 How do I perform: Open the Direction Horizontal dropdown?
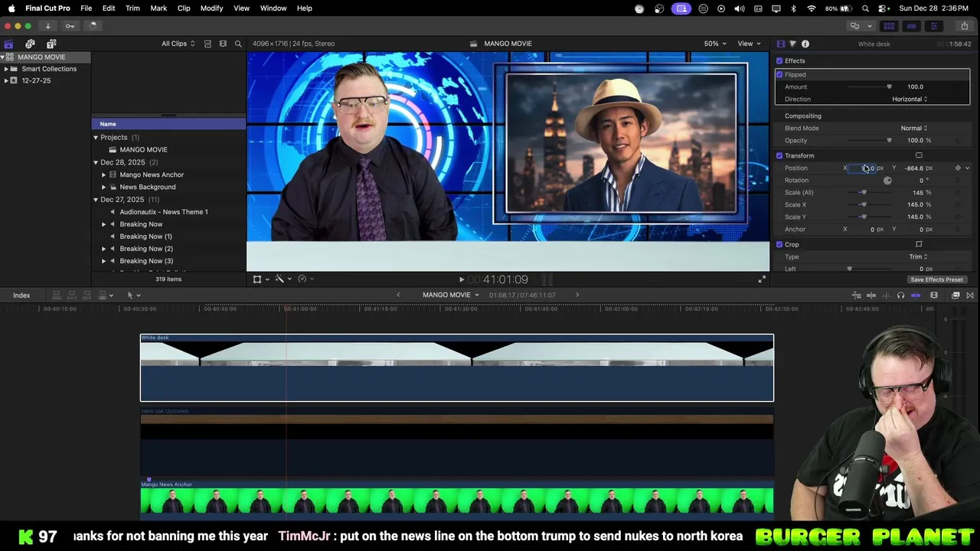coord(910,99)
